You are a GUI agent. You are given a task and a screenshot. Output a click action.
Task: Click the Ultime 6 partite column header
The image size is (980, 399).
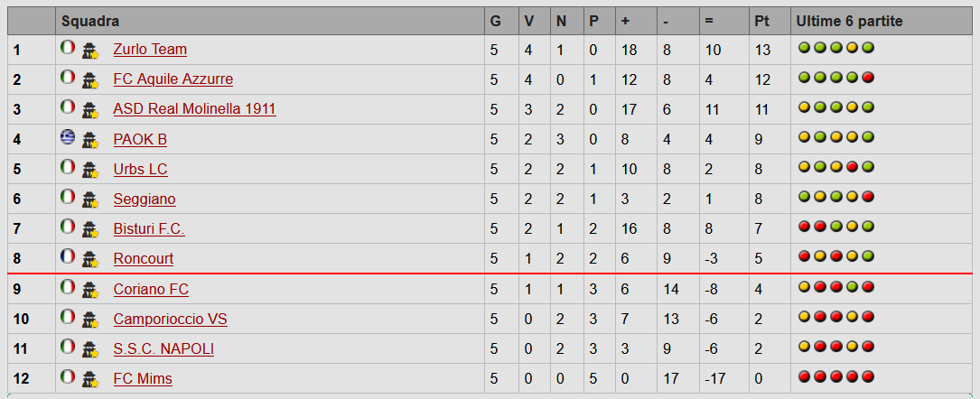[x=848, y=21]
